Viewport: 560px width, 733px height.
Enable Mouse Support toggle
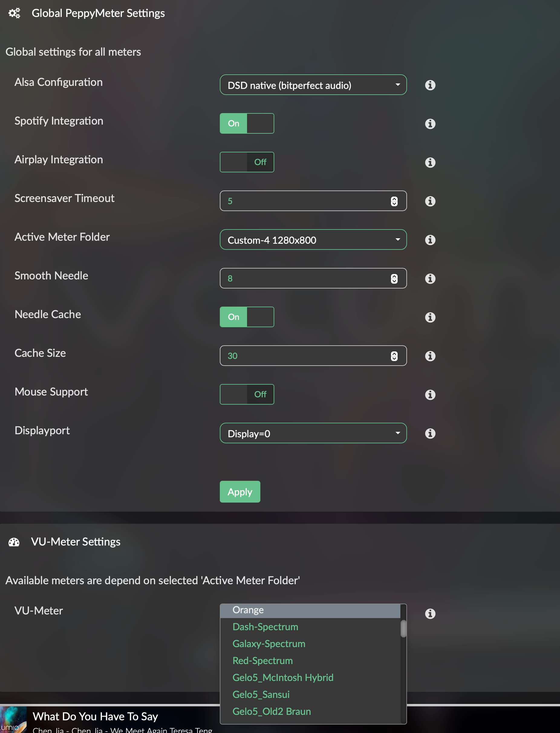[247, 394]
